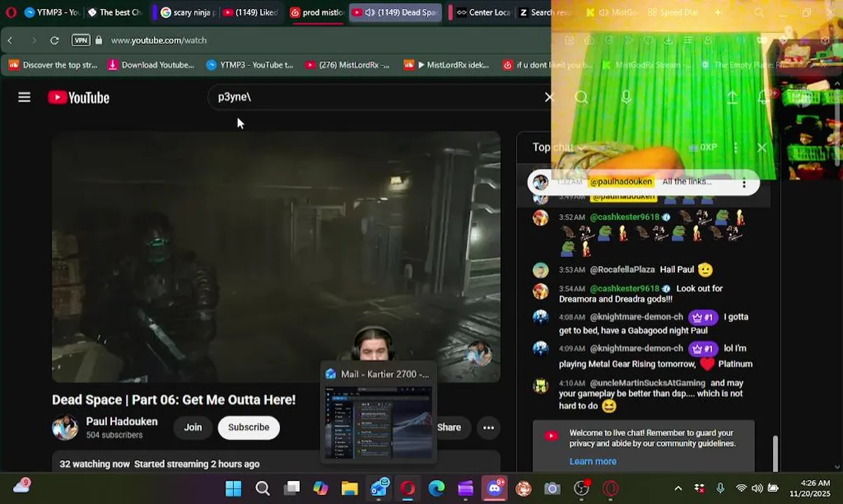Click the Join button
The height and width of the screenshot is (504, 843).
click(193, 427)
